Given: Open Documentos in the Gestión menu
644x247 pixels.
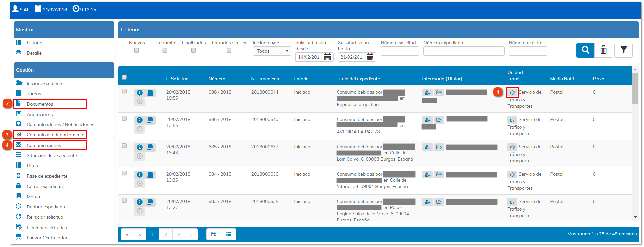Looking at the screenshot, I should tap(40, 104).
